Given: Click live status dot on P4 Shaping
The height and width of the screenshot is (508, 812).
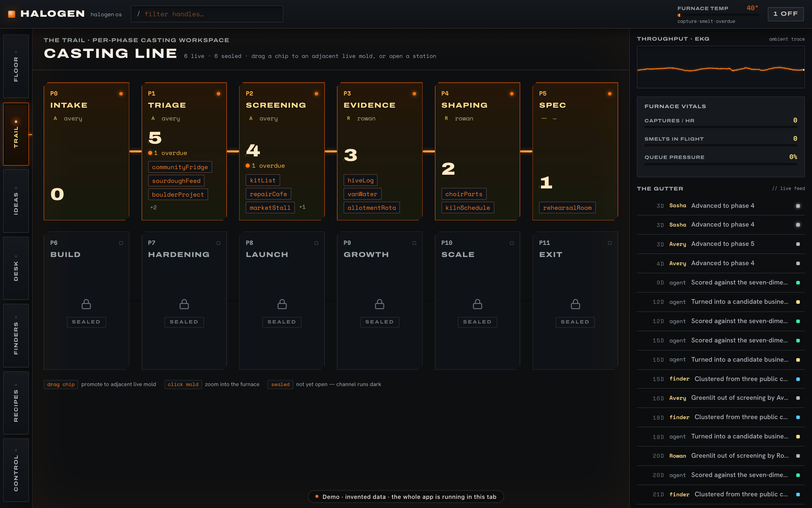Looking at the screenshot, I should coord(512,94).
